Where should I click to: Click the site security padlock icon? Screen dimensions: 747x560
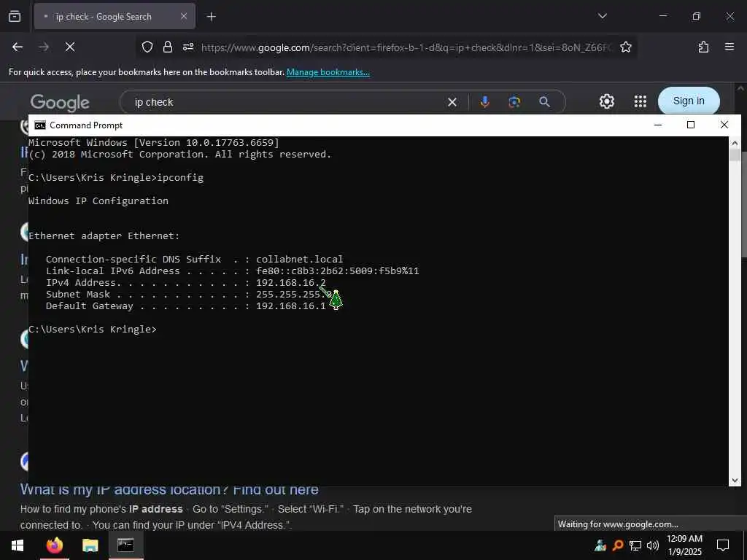tap(168, 47)
